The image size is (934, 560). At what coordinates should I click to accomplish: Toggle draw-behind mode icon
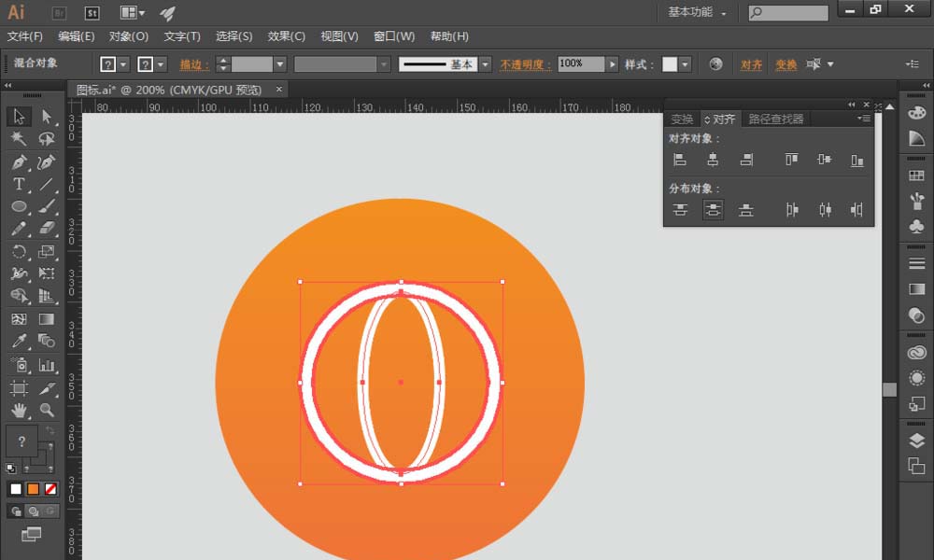34,511
